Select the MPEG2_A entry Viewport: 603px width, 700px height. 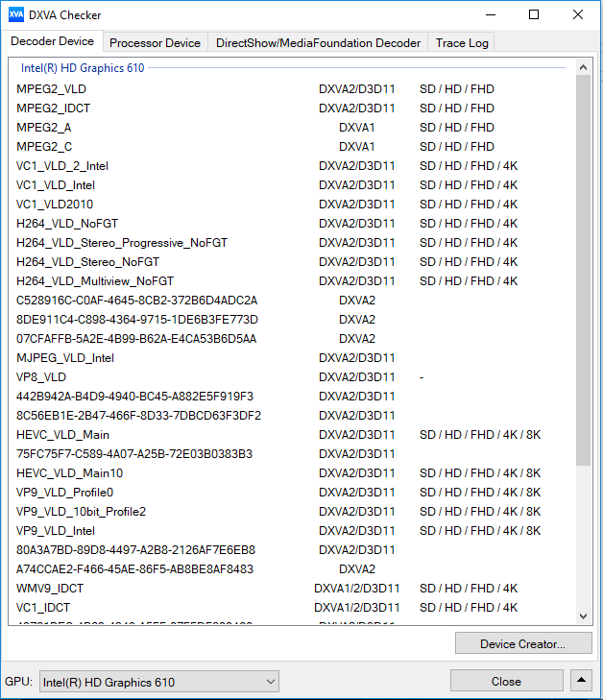pos(291,128)
